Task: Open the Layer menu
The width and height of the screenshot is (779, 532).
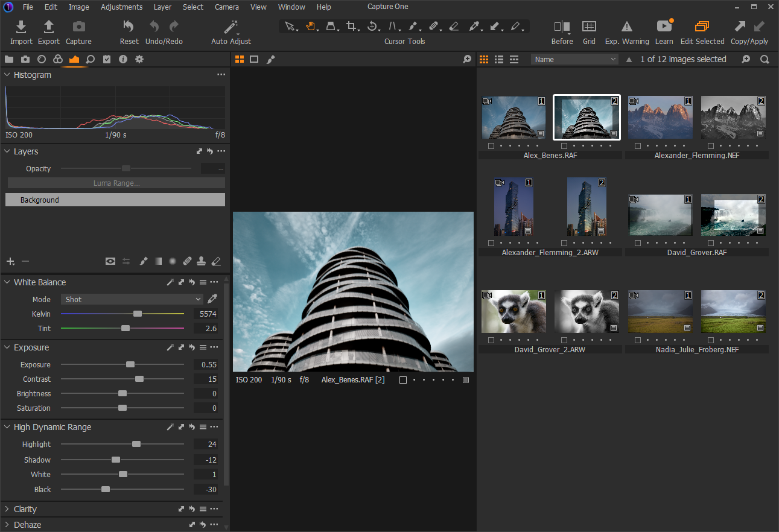Action: tap(162, 7)
